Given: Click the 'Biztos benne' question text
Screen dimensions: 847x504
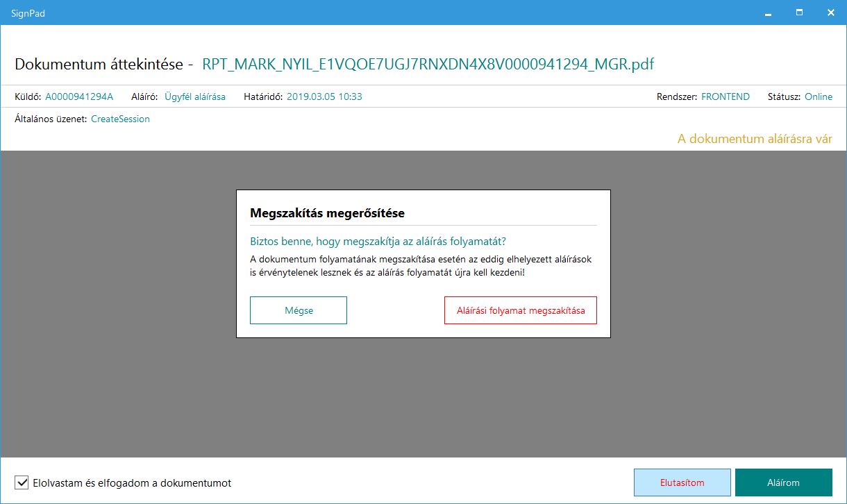Looking at the screenshot, I should click(378, 242).
